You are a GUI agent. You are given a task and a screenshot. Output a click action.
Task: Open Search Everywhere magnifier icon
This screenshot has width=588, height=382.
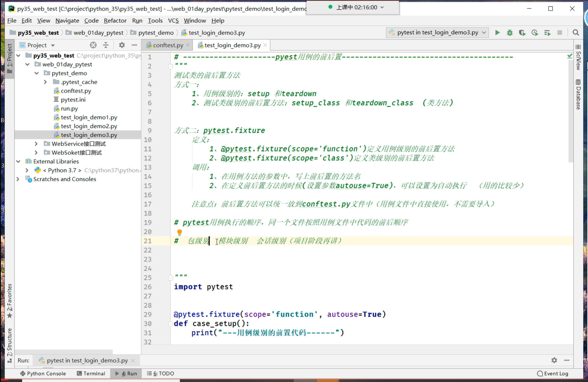pyautogui.click(x=576, y=33)
